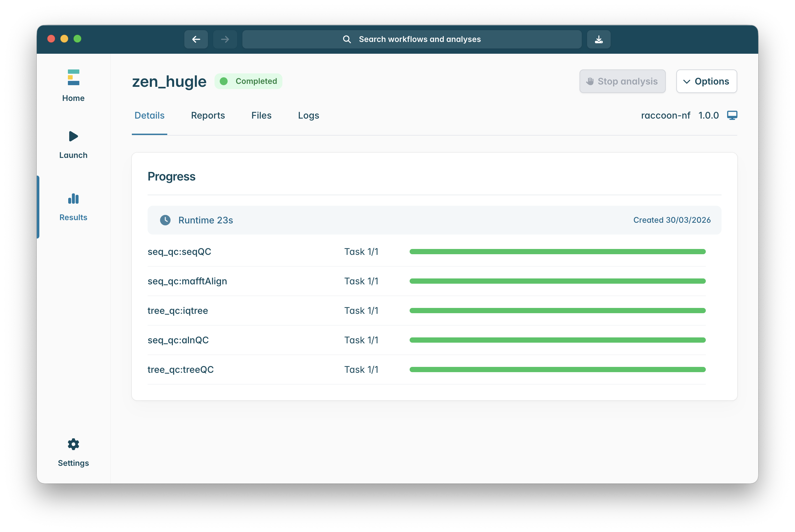Image resolution: width=795 pixels, height=532 pixels.
Task: Open the Home sidebar icon
Action: click(x=73, y=78)
